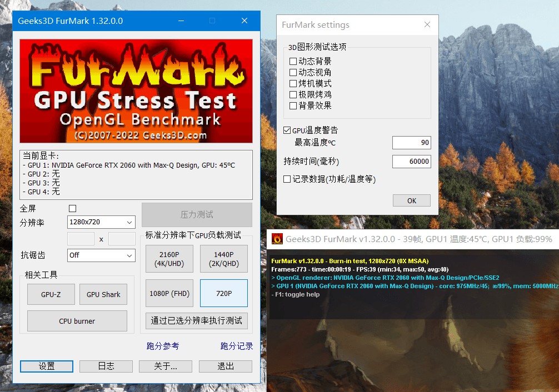The image size is (559, 392).
Task: Open the 抗锯齿 dropdown showing Off
Action: (x=101, y=255)
